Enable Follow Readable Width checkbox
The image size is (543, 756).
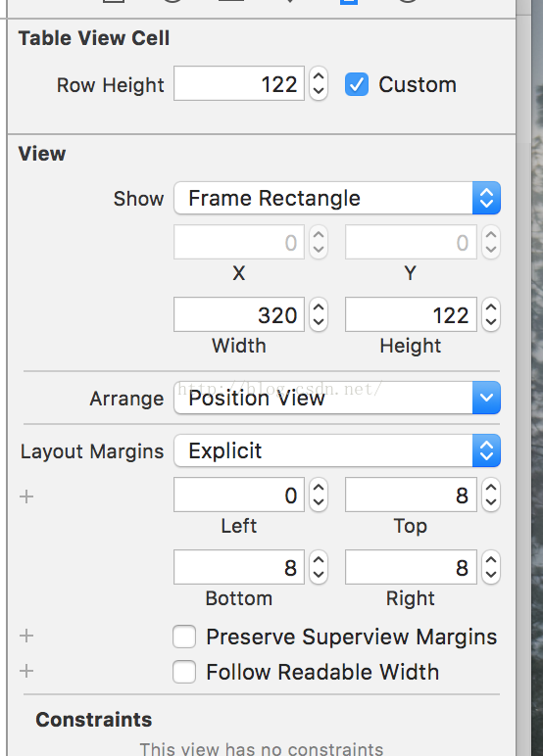pyautogui.click(x=184, y=672)
